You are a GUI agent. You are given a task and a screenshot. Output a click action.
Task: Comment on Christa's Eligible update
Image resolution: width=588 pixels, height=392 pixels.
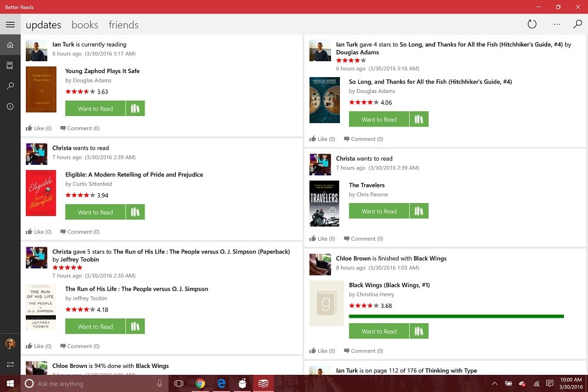pos(80,232)
